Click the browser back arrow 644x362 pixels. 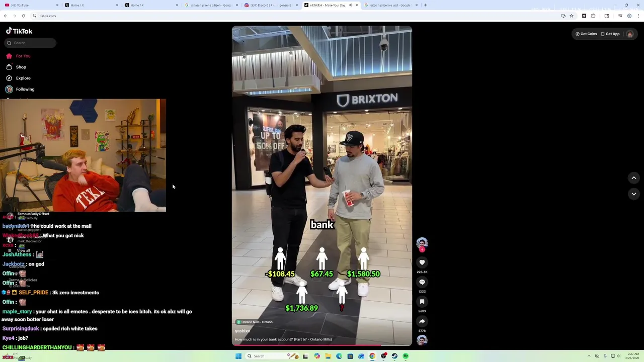(x=6, y=16)
